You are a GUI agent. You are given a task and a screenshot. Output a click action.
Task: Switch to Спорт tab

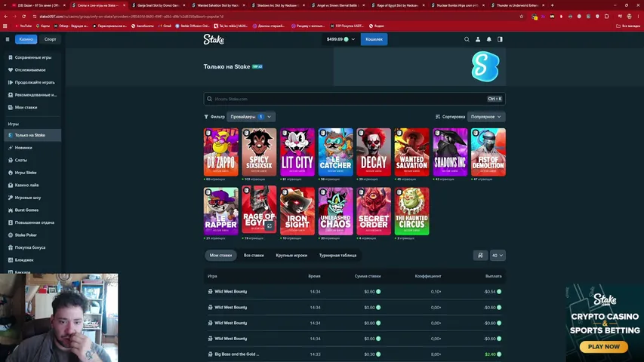click(x=50, y=39)
